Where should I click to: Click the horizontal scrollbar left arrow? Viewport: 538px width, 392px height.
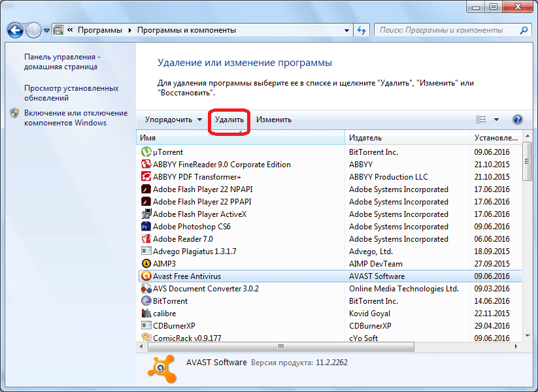click(141, 346)
